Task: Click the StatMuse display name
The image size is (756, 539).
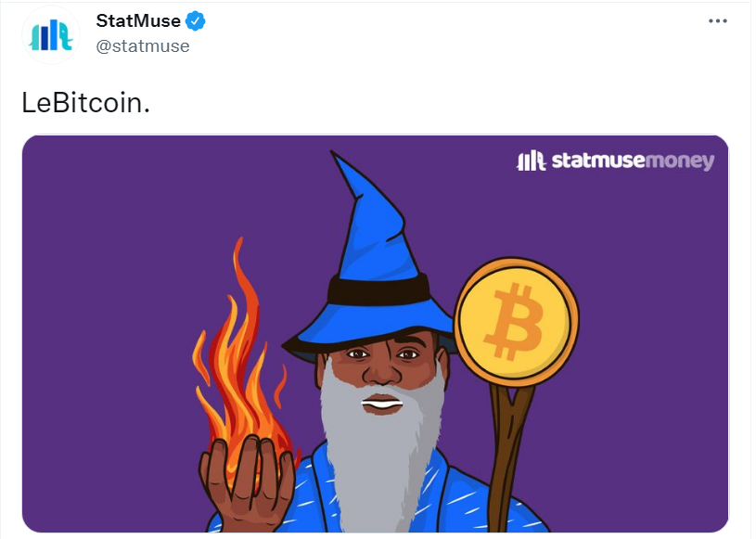Action: click(138, 20)
